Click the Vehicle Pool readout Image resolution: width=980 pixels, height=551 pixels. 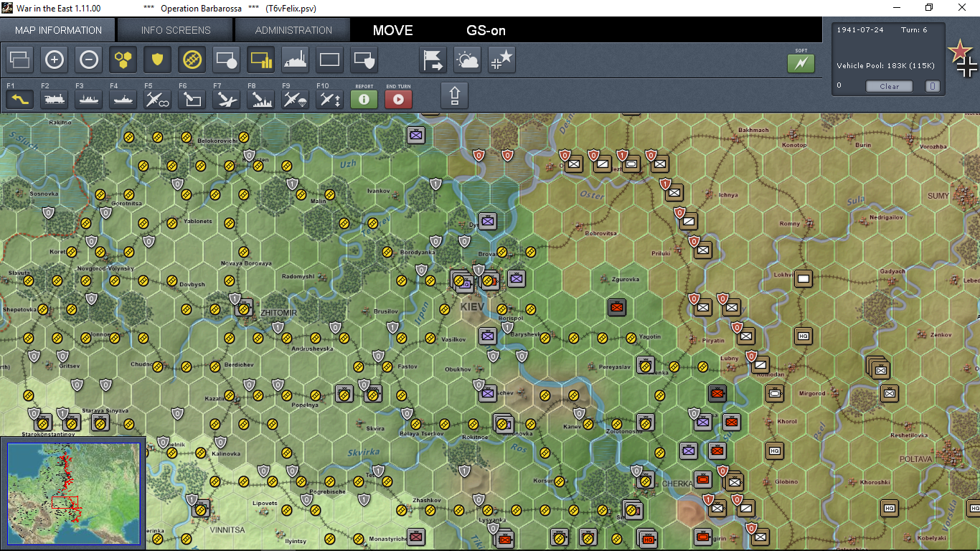pyautogui.click(x=885, y=66)
